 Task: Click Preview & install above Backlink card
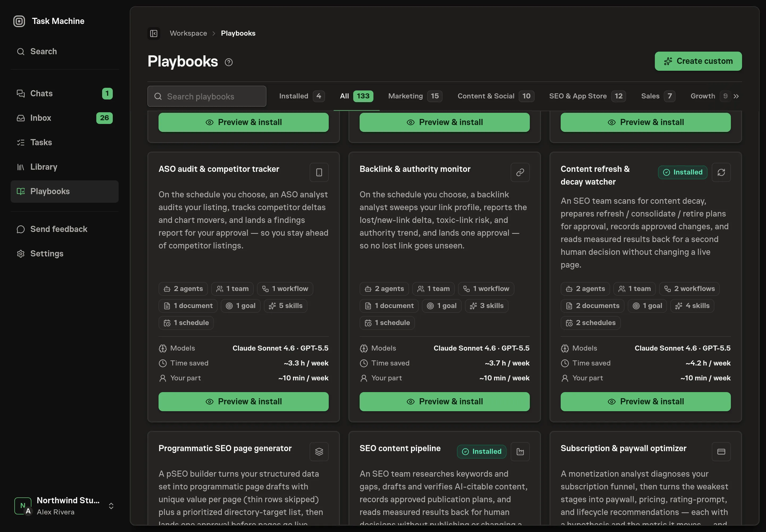pos(444,122)
